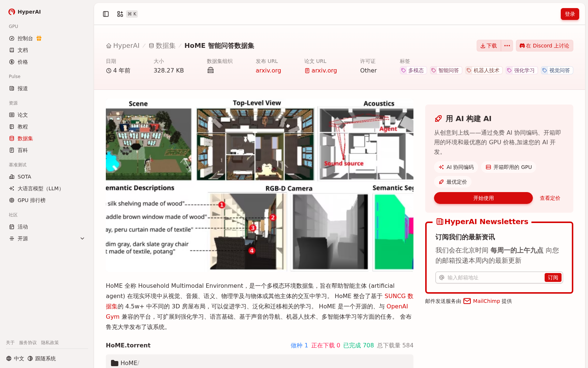Open the 论文 URL arxiv.org link
This screenshot has height=368, width=588.
click(x=321, y=70)
